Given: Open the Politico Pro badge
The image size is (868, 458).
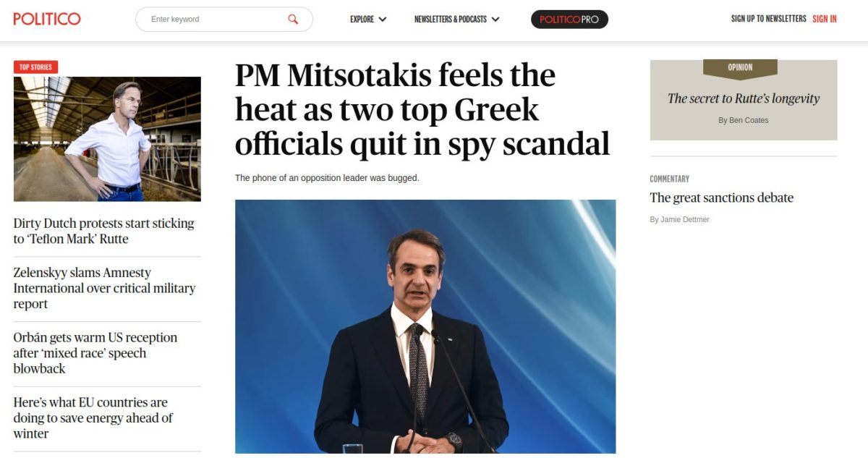Looking at the screenshot, I should pyautogui.click(x=569, y=20).
